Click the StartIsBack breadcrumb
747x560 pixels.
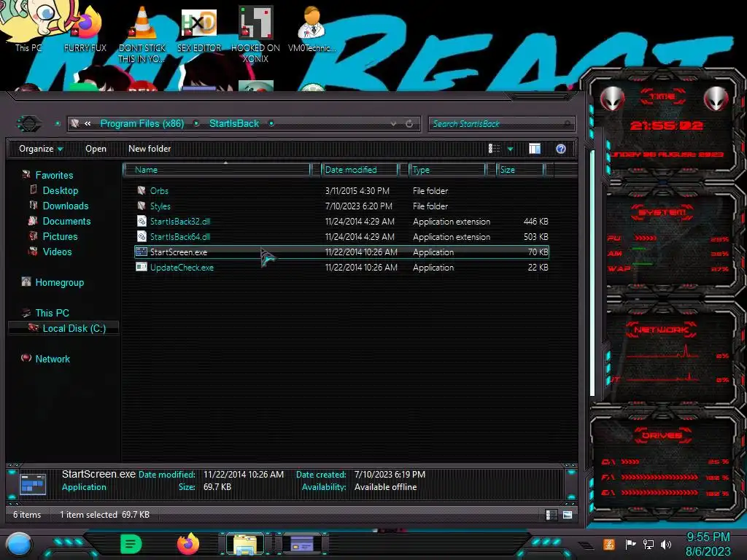234,123
